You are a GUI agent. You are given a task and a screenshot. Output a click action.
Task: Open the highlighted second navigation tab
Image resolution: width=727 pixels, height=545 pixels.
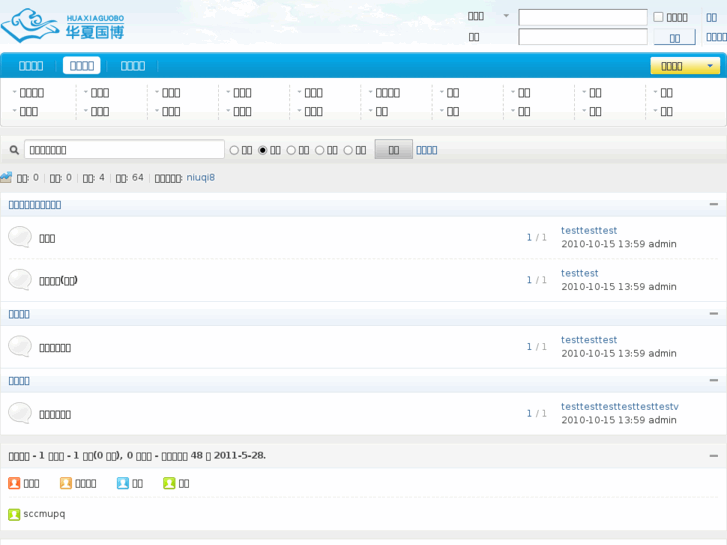click(82, 66)
